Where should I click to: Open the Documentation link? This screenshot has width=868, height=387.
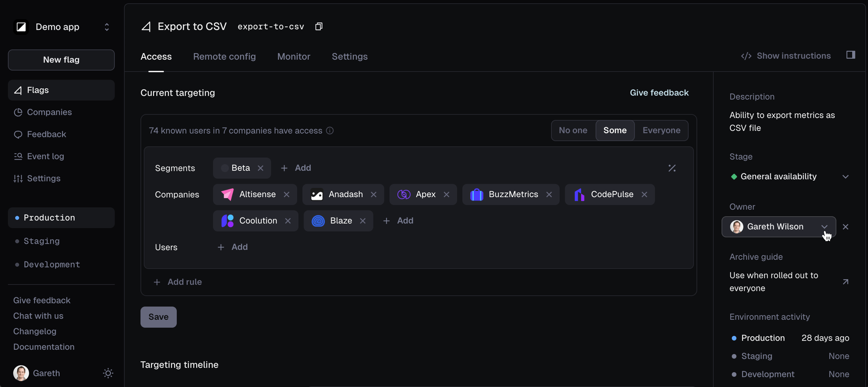[44, 346]
